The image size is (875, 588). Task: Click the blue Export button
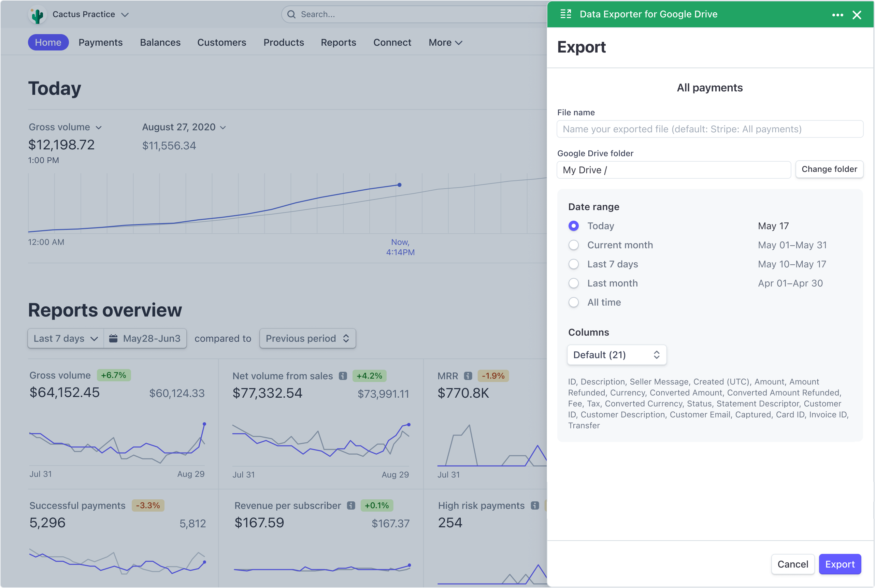pos(840,564)
